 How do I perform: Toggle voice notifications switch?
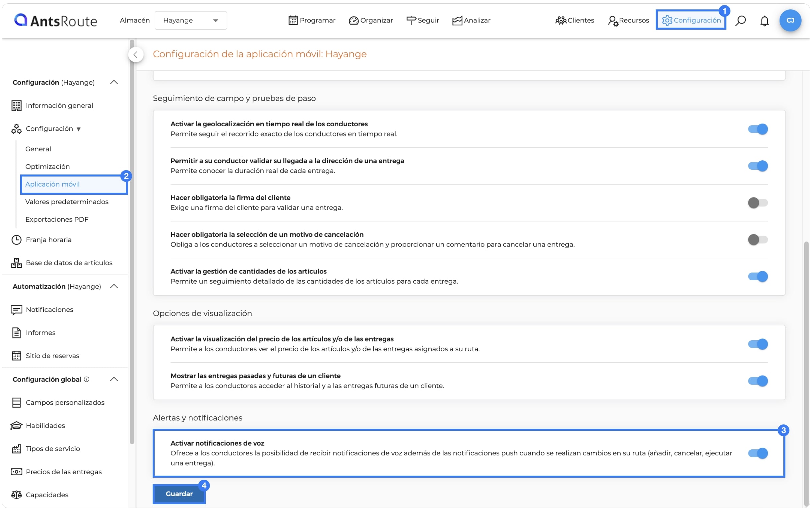(x=758, y=453)
